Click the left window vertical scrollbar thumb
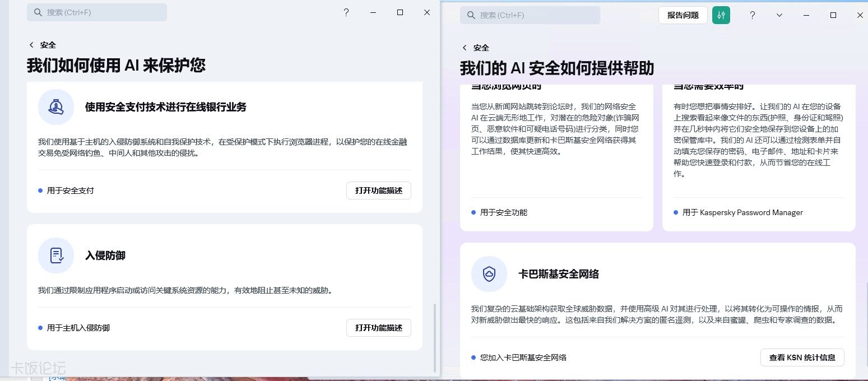868x381 pixels. click(x=435, y=338)
